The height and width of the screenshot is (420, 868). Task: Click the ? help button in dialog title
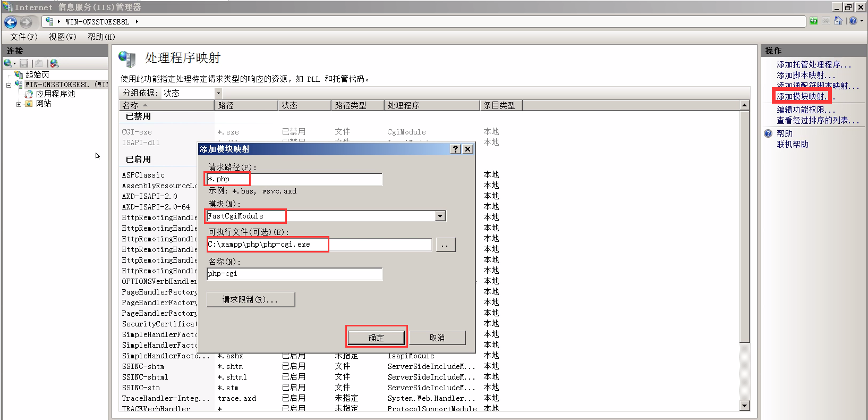(x=455, y=149)
